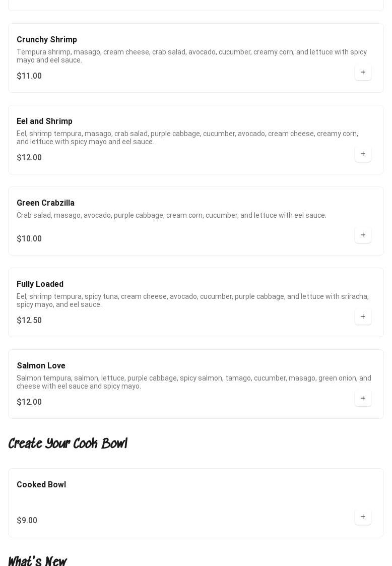Add Crunchy Shrimp with the plus icon

tap(363, 72)
